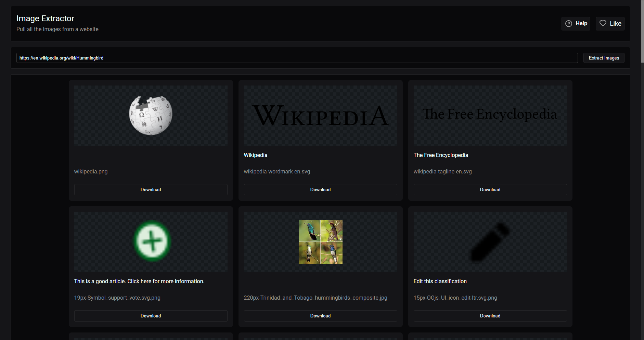This screenshot has height=340, width=644.
Task: Click the Image Extractor title heading
Action: (45, 18)
